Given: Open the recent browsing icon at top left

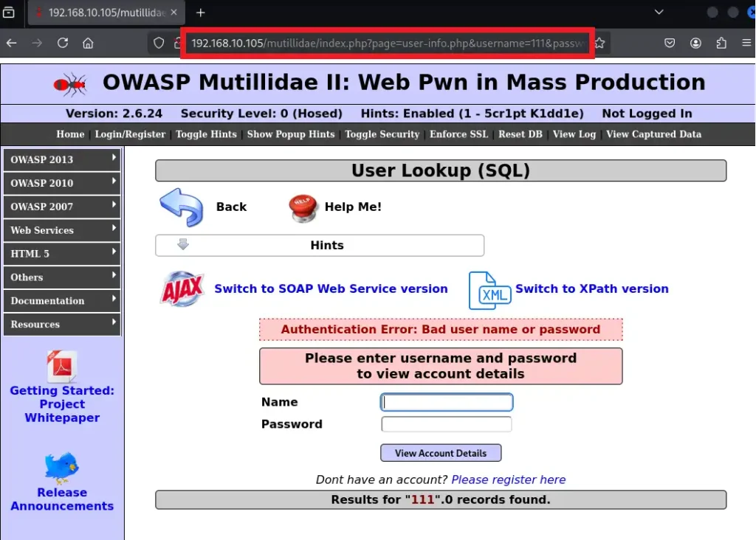Looking at the screenshot, I should pyautogui.click(x=9, y=12).
